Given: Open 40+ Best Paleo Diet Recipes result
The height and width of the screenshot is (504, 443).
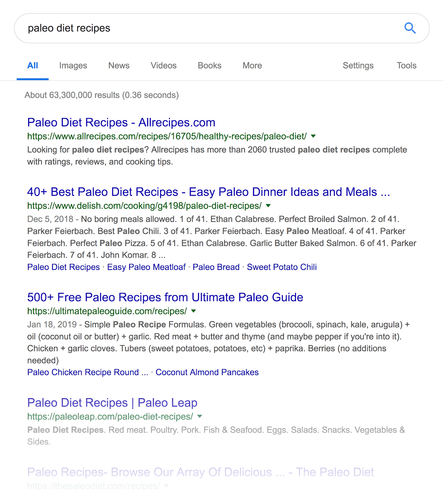Looking at the screenshot, I should 209,192.
